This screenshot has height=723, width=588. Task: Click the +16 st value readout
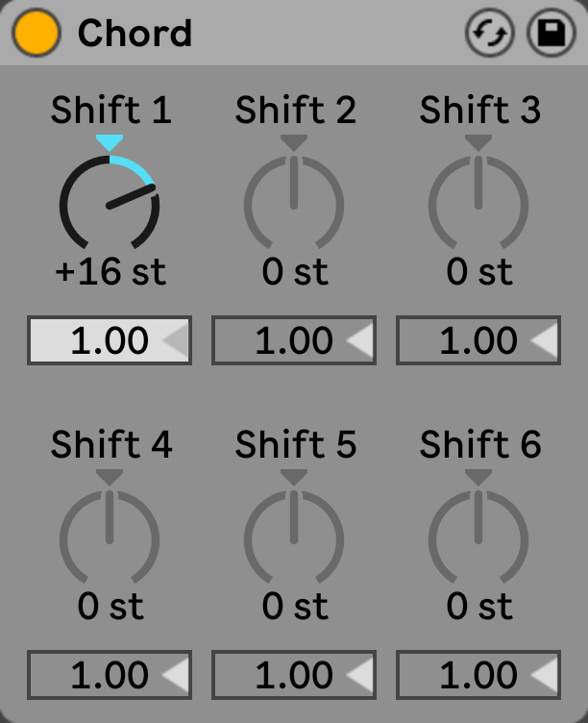click(x=110, y=271)
